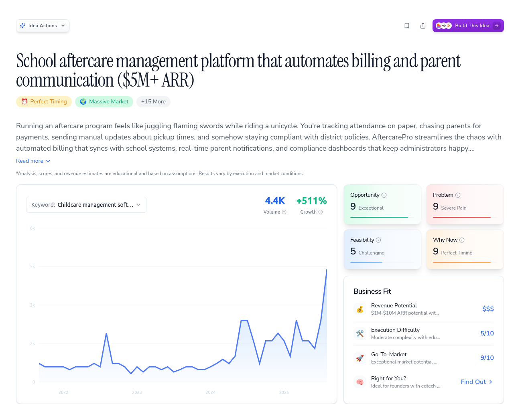Click the bookmark icon to save idea

407,26
